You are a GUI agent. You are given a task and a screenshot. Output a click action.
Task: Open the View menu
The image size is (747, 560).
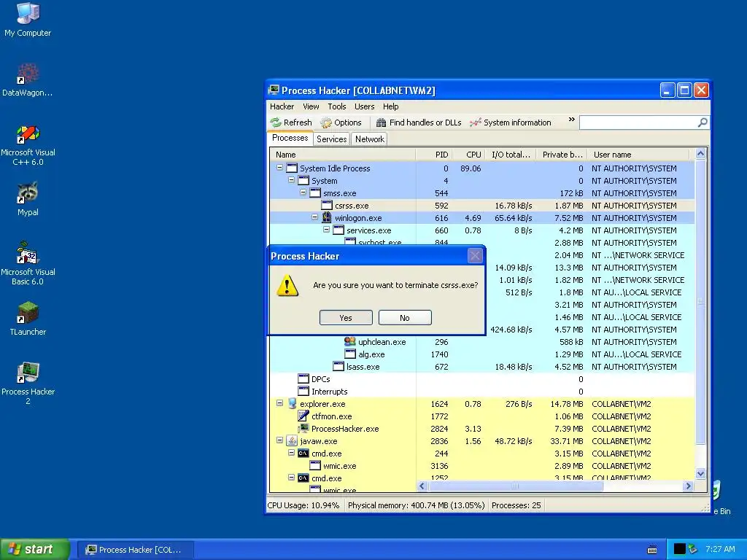311,106
